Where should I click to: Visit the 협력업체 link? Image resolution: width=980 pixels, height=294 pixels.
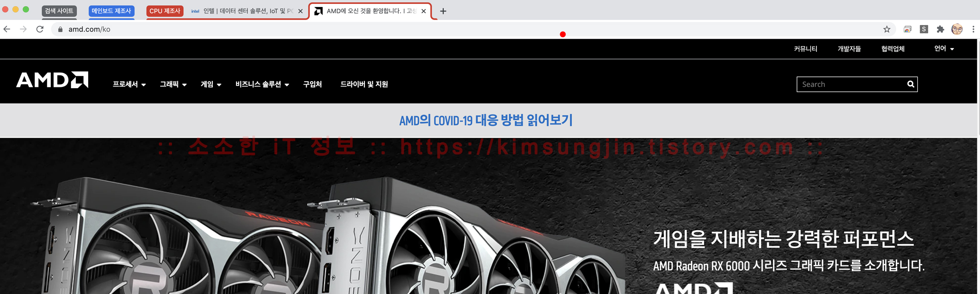click(893, 49)
